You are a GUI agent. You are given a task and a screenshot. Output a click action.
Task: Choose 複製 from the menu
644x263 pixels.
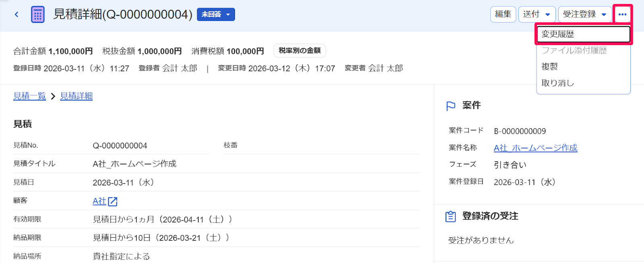pos(584,67)
